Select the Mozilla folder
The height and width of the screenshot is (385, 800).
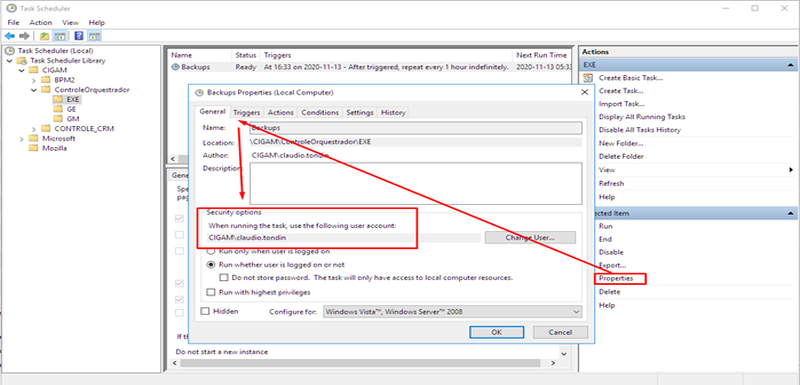point(55,148)
